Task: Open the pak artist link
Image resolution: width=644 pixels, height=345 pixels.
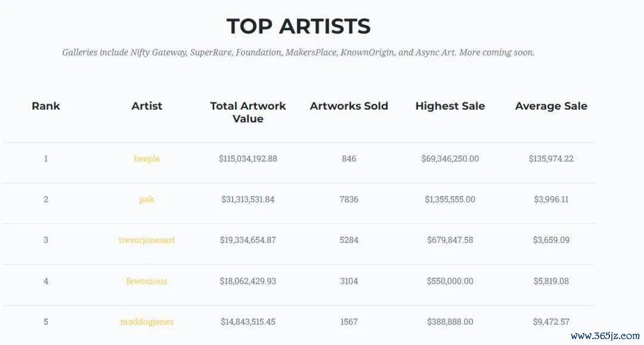Action: [x=147, y=200]
